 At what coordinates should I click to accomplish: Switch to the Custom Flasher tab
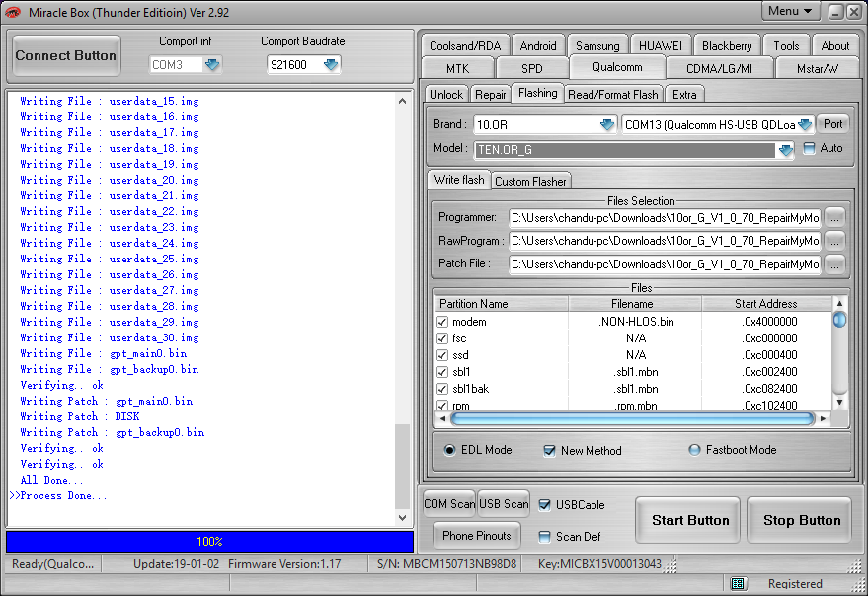pyautogui.click(x=530, y=181)
